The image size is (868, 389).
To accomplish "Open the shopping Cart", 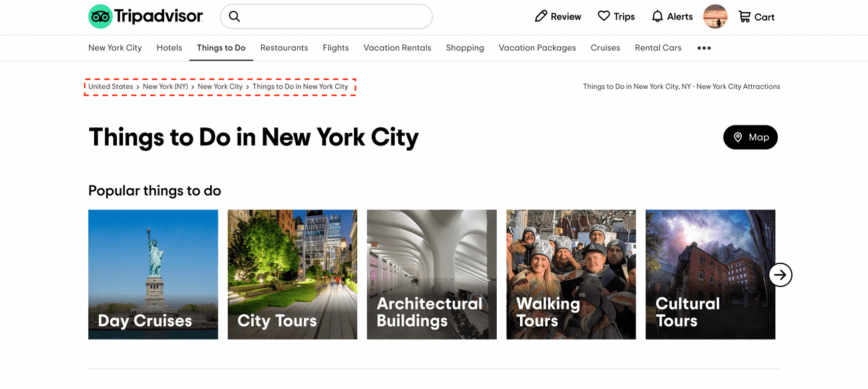I will (x=756, y=17).
